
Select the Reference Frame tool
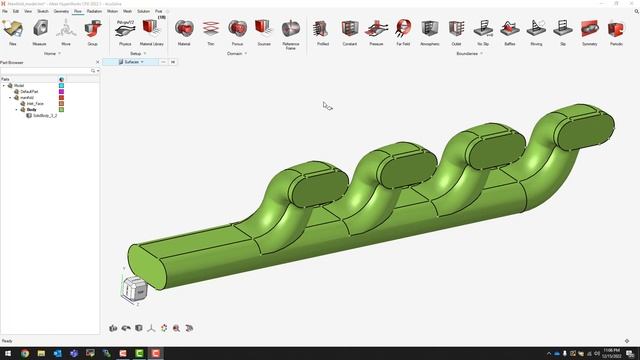pyautogui.click(x=291, y=34)
